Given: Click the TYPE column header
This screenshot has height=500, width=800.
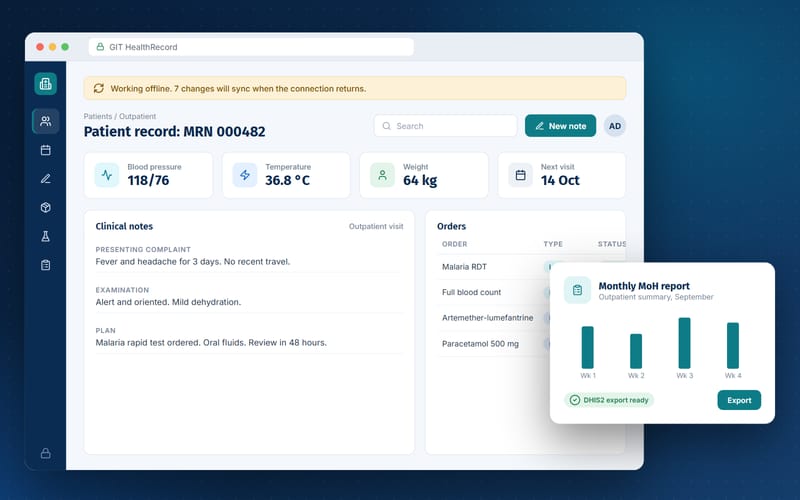Looking at the screenshot, I should (x=553, y=244).
